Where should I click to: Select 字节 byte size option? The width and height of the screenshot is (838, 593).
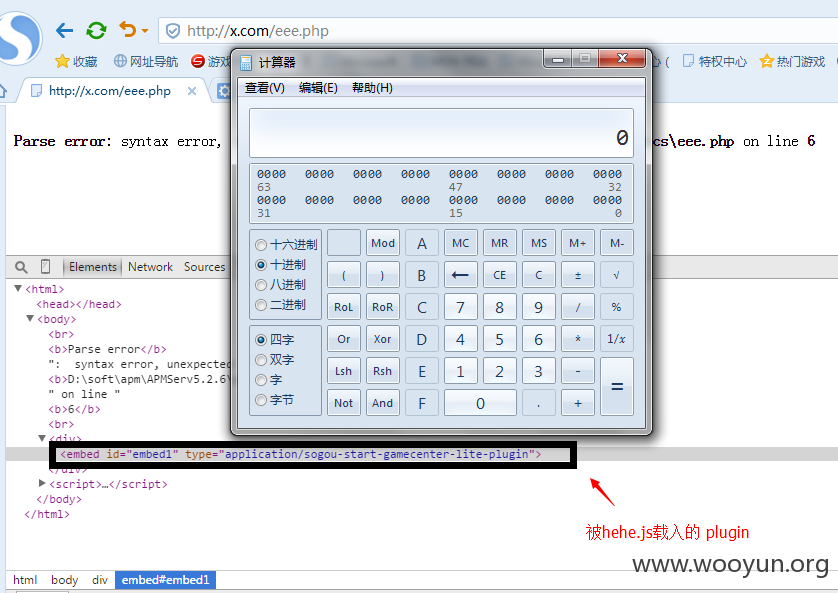click(x=275, y=400)
